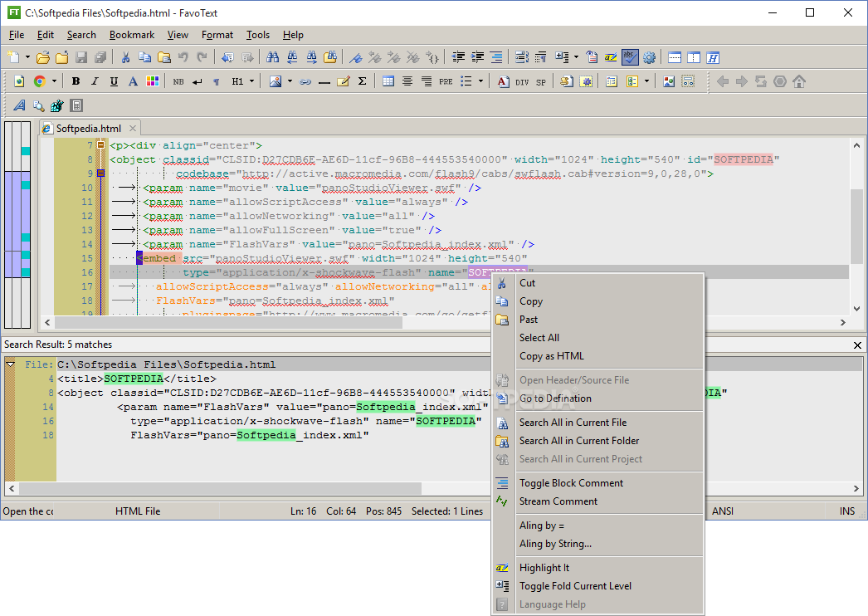Viewport: 868px width, 616px height.
Task: Toggle INS insert mode in status bar
Action: (x=846, y=511)
